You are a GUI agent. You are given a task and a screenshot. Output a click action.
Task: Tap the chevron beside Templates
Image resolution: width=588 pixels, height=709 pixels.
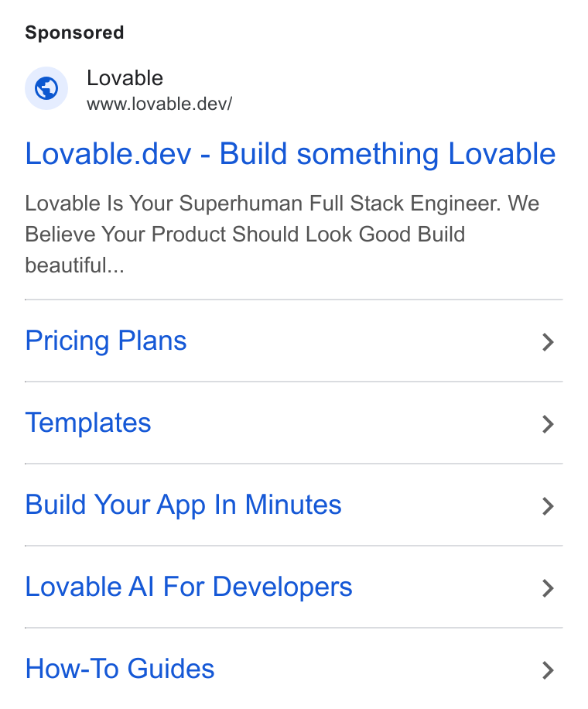point(548,424)
